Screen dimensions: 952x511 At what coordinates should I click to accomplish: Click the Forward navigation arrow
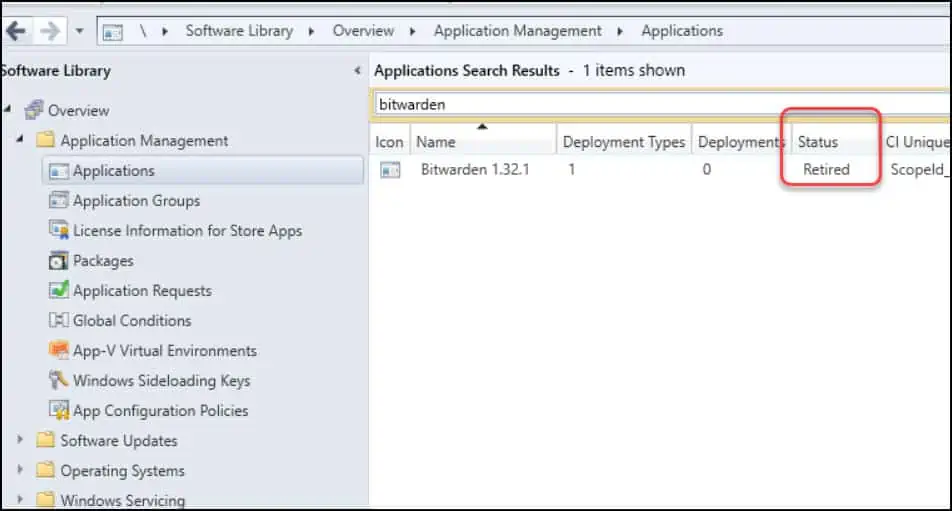[x=50, y=30]
